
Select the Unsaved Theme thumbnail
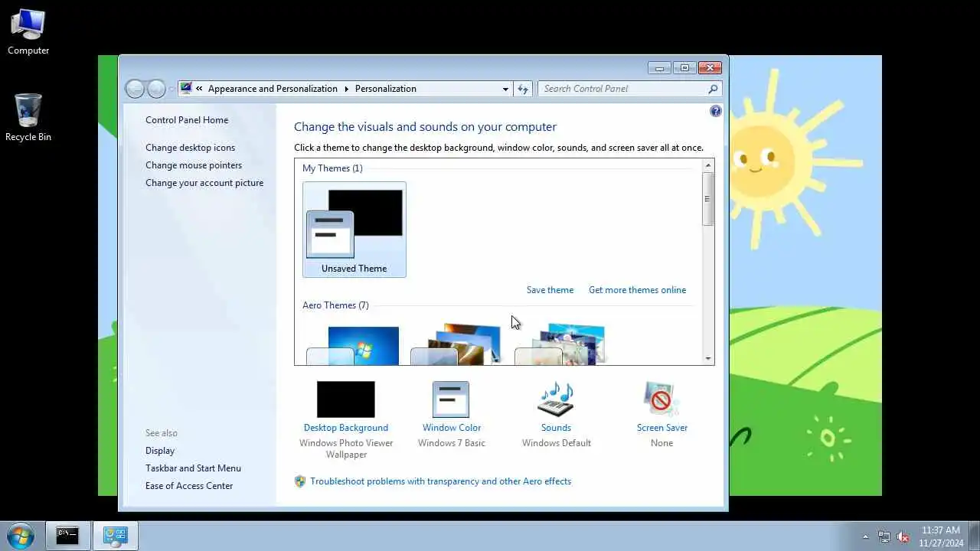(354, 230)
